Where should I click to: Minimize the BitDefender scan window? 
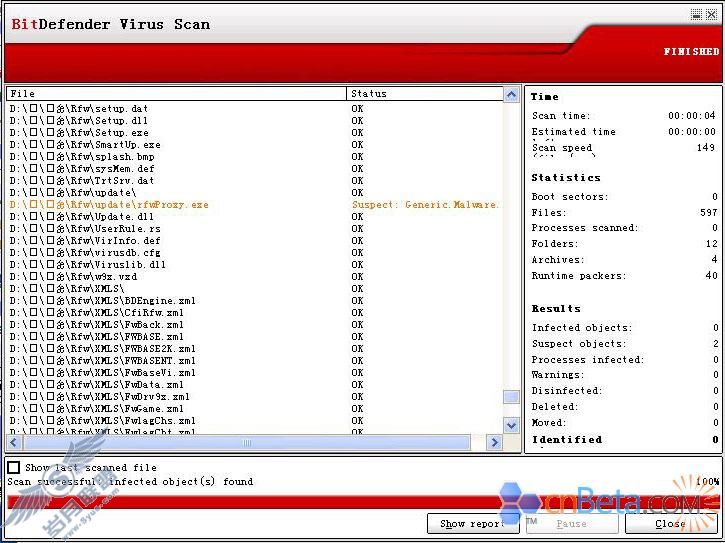tap(696, 14)
